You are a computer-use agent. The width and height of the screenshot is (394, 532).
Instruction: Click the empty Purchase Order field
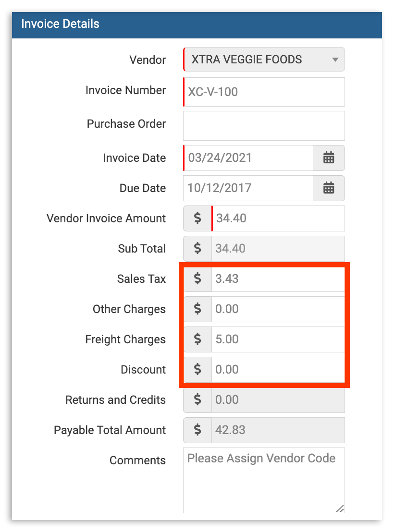pyautogui.click(x=264, y=125)
